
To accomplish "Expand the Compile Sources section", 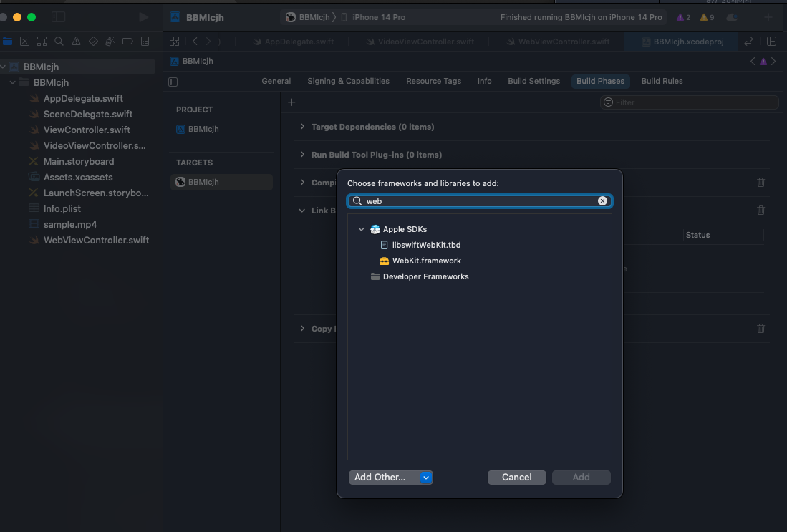I will pos(302,182).
